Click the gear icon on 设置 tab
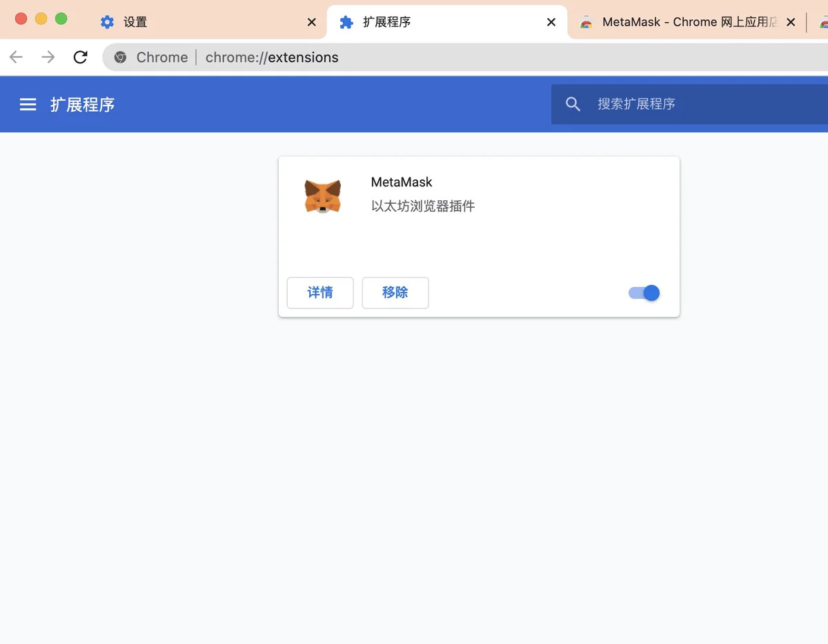Image resolution: width=828 pixels, height=644 pixels. point(107,22)
